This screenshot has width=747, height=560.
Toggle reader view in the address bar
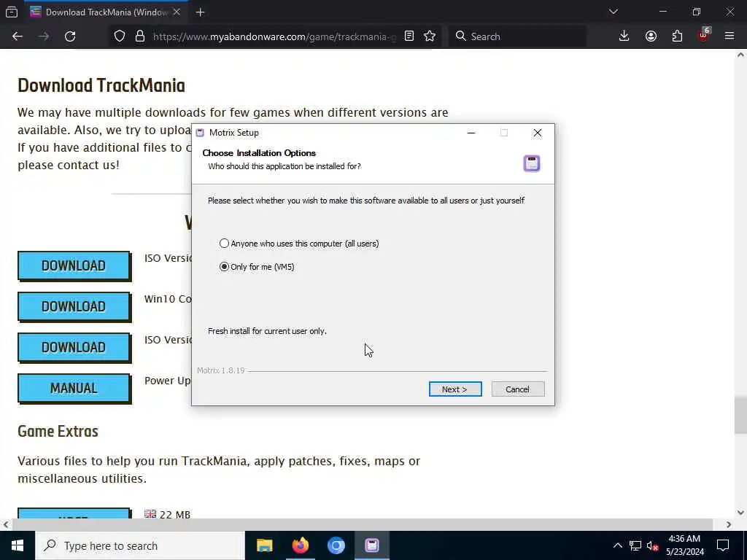coord(409,36)
